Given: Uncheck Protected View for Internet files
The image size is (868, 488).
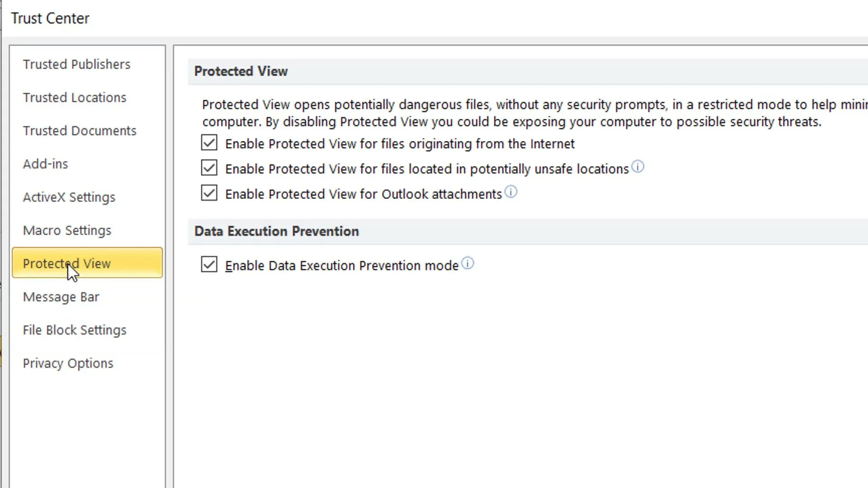Looking at the screenshot, I should click(x=209, y=143).
